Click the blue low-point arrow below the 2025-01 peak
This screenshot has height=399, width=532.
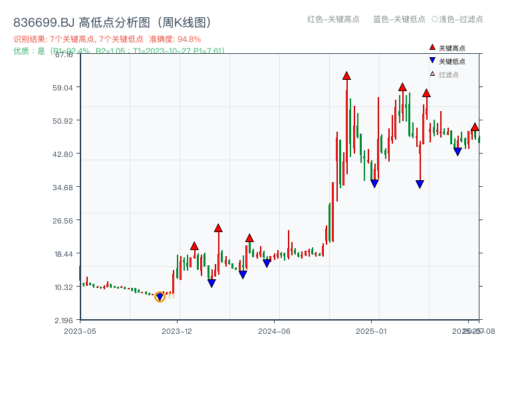click(374, 182)
